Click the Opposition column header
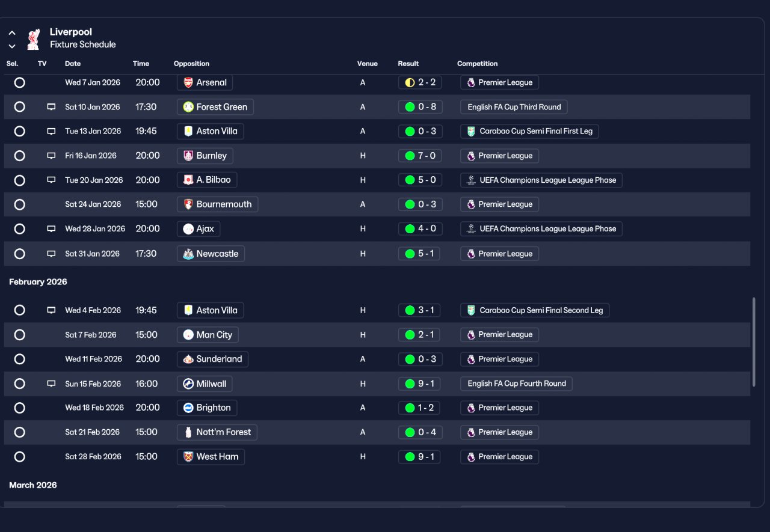This screenshot has height=532, width=770. click(x=191, y=64)
